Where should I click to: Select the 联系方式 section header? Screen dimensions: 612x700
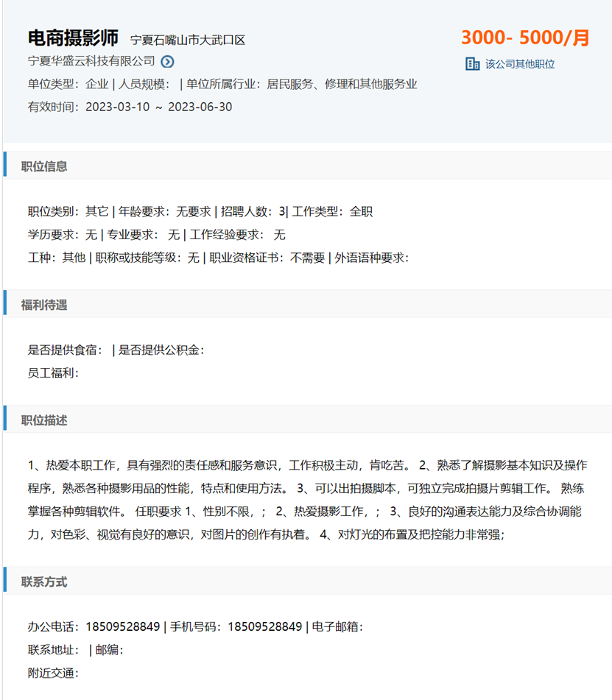tap(44, 581)
